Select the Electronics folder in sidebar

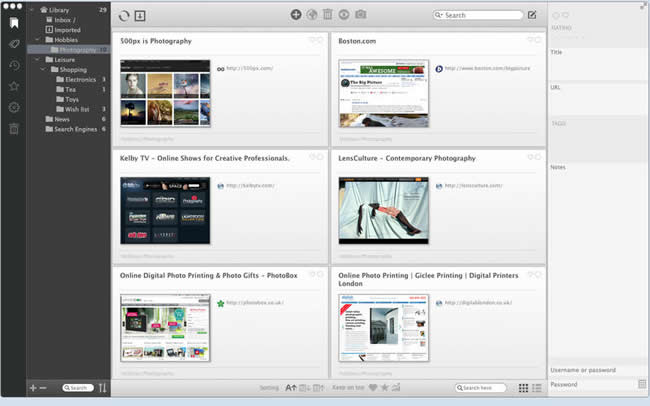tap(80, 79)
